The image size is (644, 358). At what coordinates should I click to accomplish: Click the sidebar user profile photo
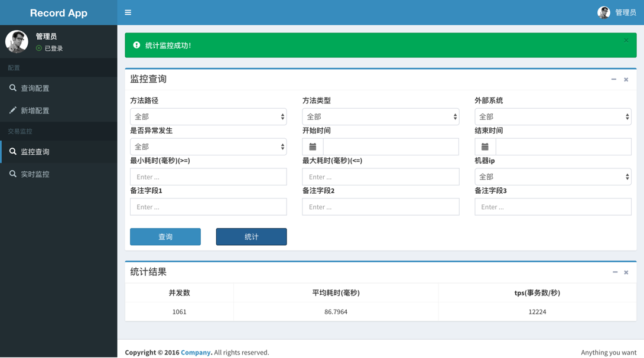pyautogui.click(x=17, y=41)
